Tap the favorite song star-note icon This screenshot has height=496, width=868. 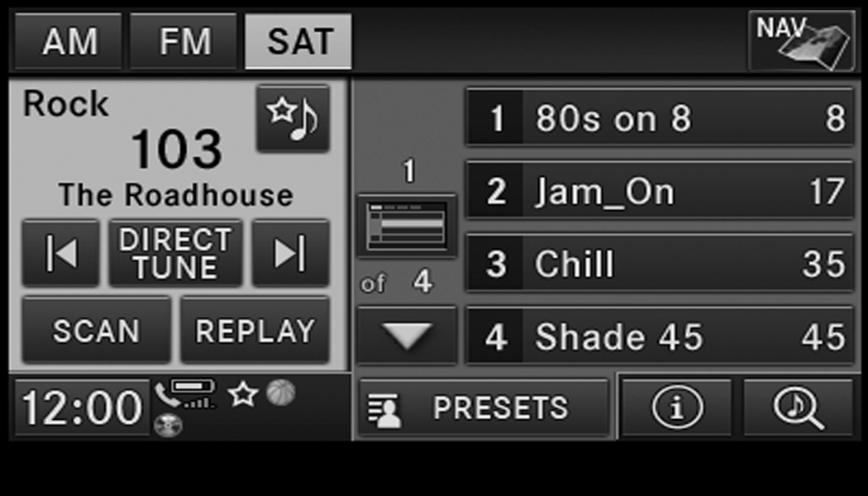(x=293, y=119)
